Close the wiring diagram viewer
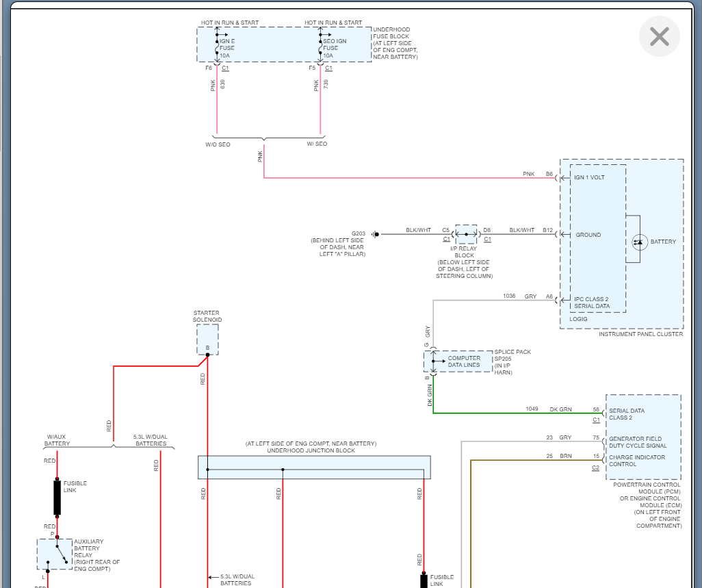702x588 pixels. click(659, 36)
